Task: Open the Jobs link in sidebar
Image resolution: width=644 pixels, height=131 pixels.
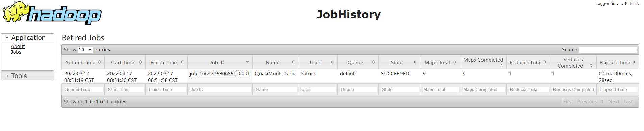Action: coord(16,52)
